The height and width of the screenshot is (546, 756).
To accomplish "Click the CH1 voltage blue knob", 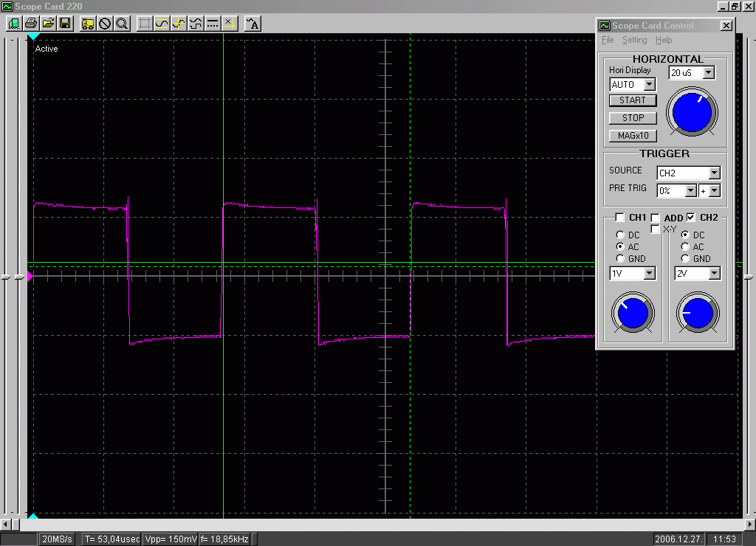I will (x=633, y=313).
